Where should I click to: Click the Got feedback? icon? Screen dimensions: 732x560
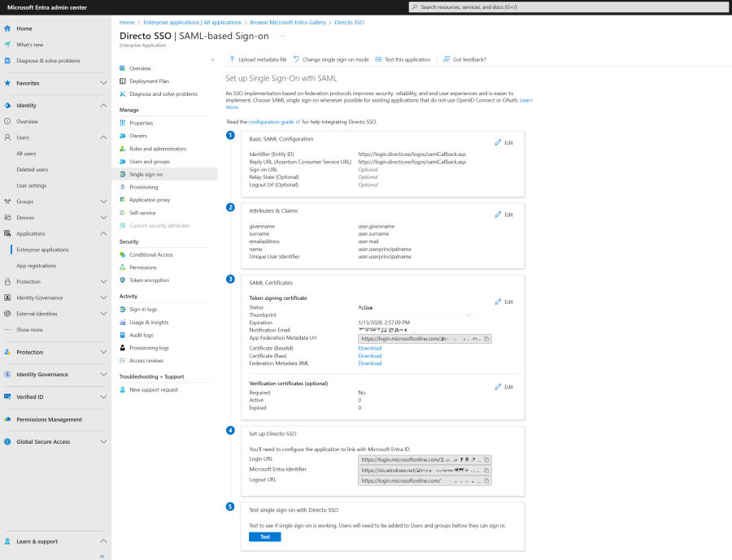tap(447, 59)
